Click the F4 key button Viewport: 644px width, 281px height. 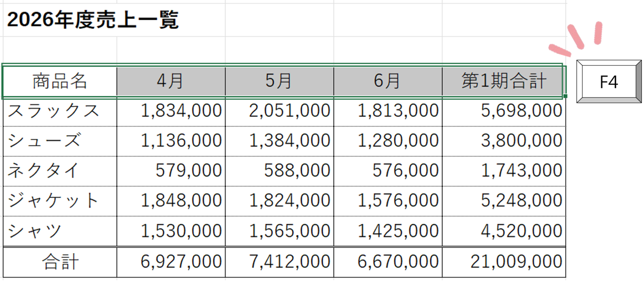(x=609, y=81)
